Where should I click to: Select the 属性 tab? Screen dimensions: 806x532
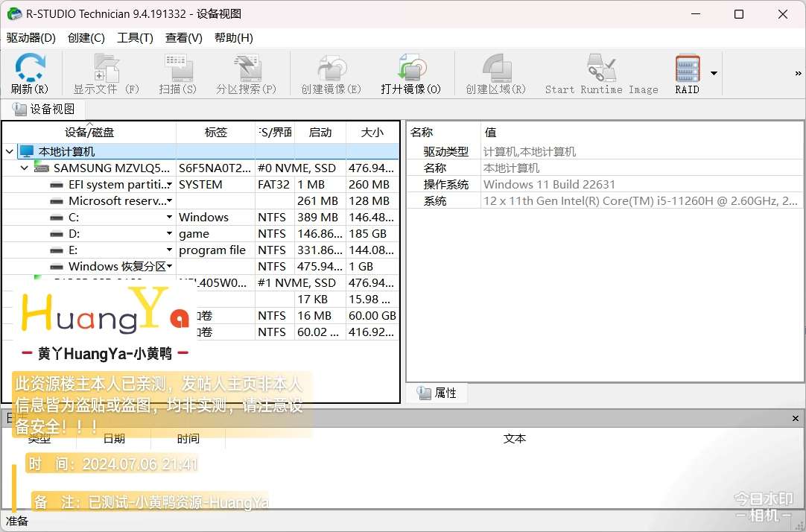click(437, 393)
